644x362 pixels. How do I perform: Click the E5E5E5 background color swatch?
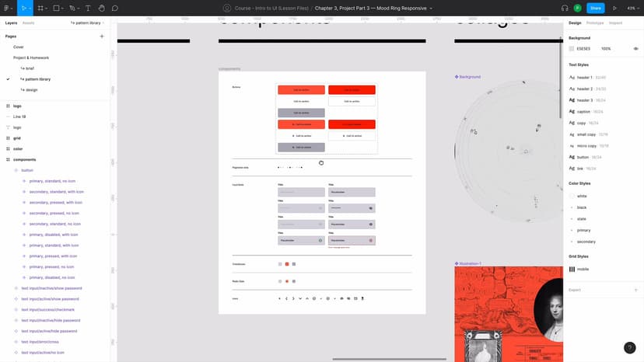coord(572,49)
